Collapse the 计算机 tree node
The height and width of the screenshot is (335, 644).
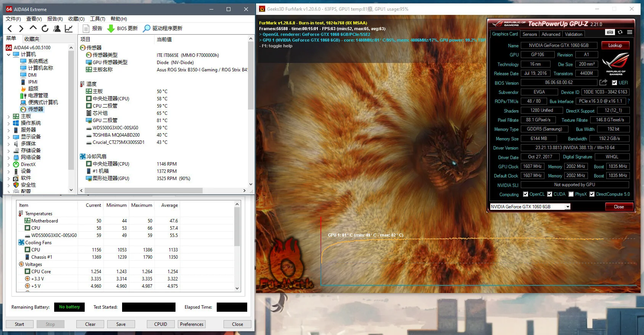coord(8,55)
